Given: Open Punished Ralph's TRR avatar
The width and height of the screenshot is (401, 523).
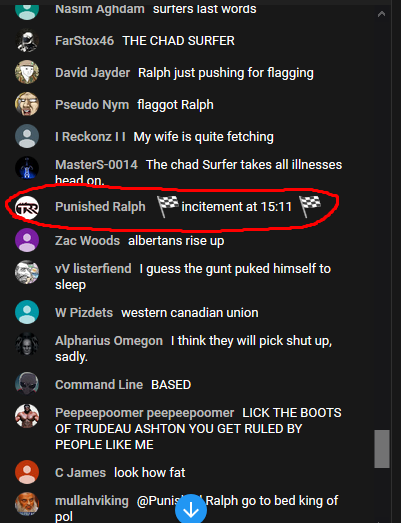Looking at the screenshot, I should pyautogui.click(x=27, y=208).
